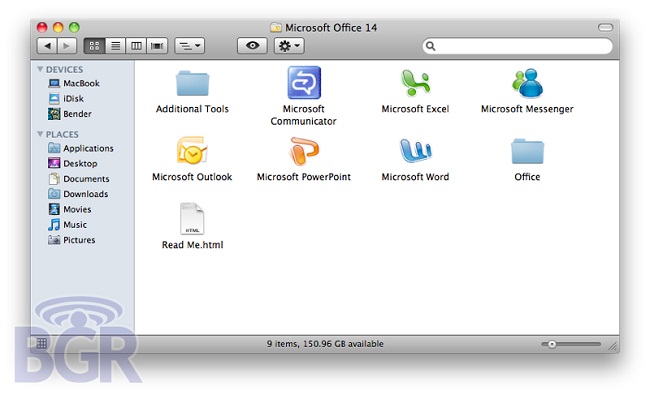The height and width of the screenshot is (395, 650).
Task: Collapse the DEVICES section
Action: tap(40, 69)
